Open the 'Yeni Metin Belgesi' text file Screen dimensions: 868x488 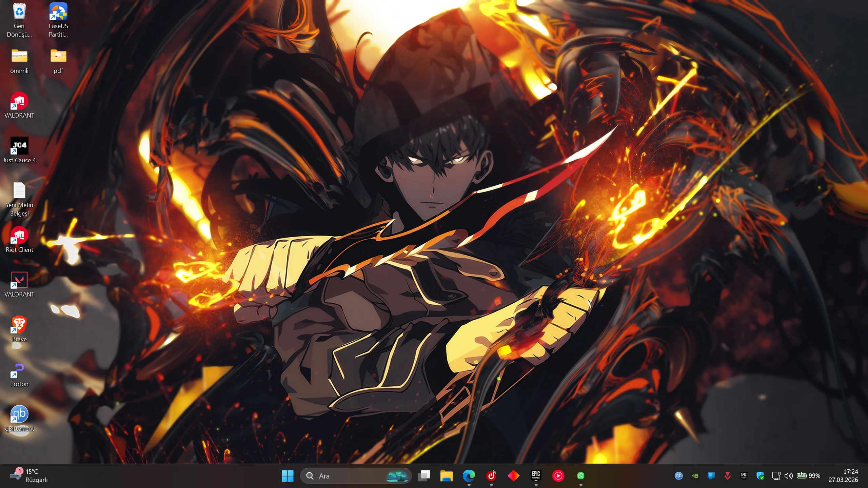point(19,191)
